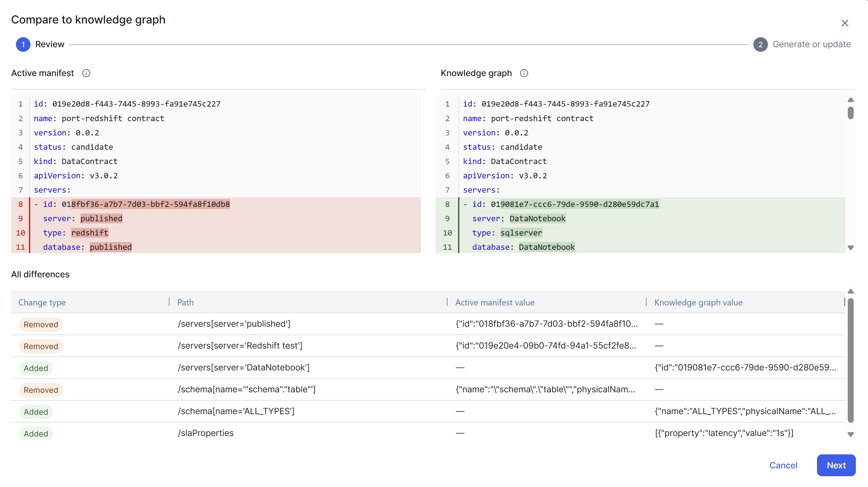Click 'database: DataNotebook' line in Knowledge graph
The width and height of the screenshot is (868, 487).
coord(524,247)
